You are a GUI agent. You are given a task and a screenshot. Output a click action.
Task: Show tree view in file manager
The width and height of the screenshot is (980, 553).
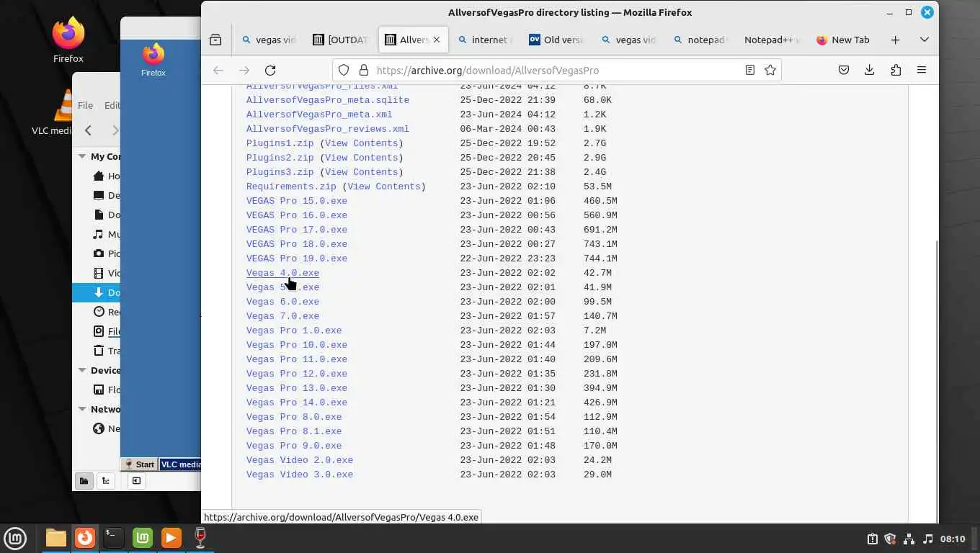[x=105, y=481]
